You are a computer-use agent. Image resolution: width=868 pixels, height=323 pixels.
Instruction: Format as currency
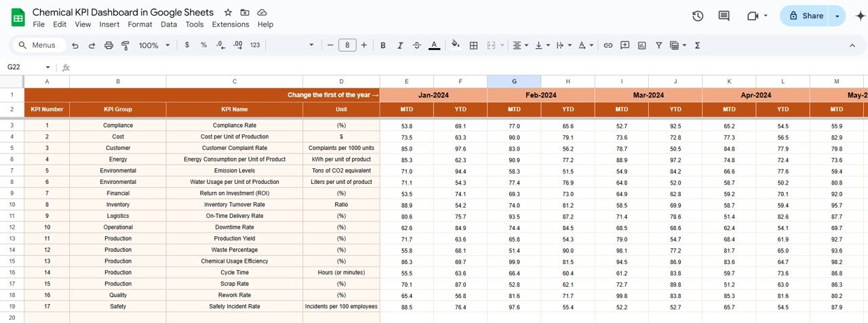click(187, 45)
